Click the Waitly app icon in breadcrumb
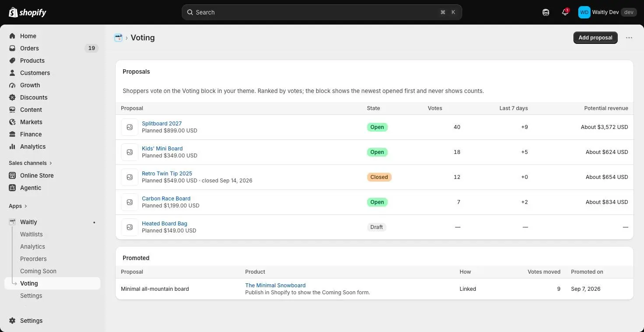This screenshot has width=644, height=332. [118, 38]
